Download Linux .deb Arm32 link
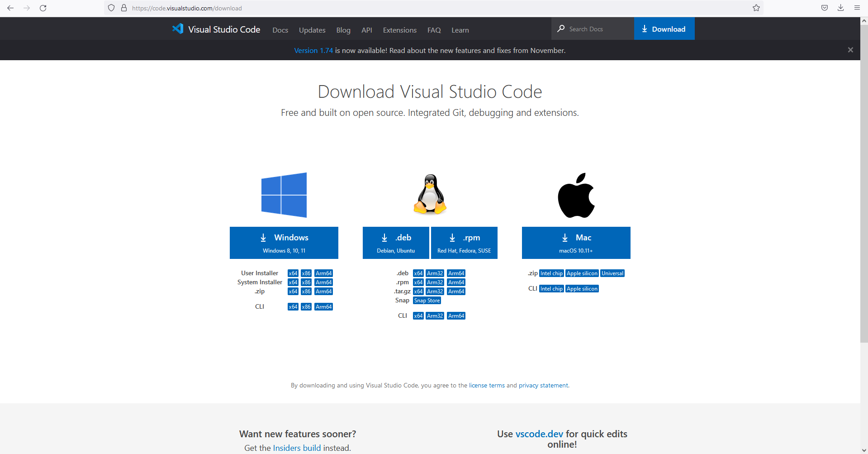This screenshot has height=454, width=868. [x=435, y=273]
